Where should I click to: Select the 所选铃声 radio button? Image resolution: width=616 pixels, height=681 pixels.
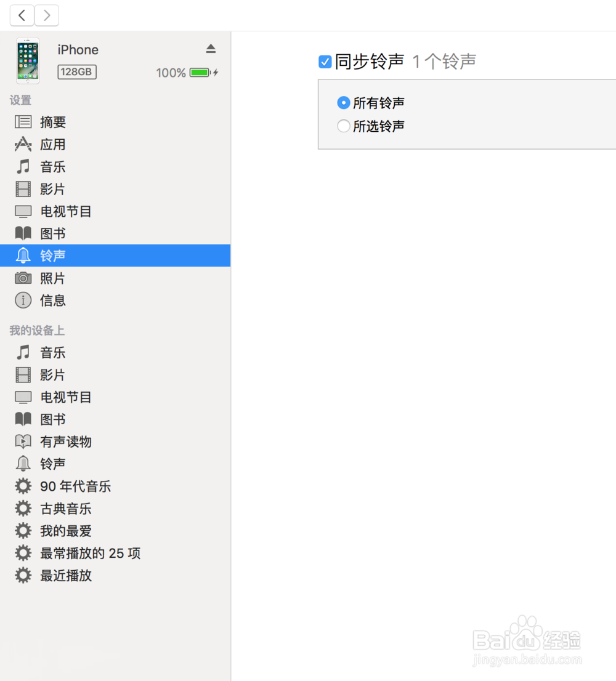pos(343,126)
